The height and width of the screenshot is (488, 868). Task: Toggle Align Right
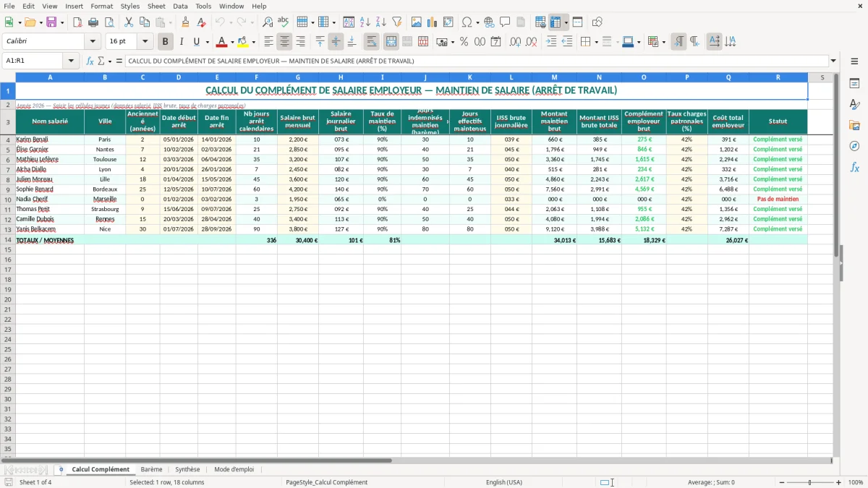point(300,42)
